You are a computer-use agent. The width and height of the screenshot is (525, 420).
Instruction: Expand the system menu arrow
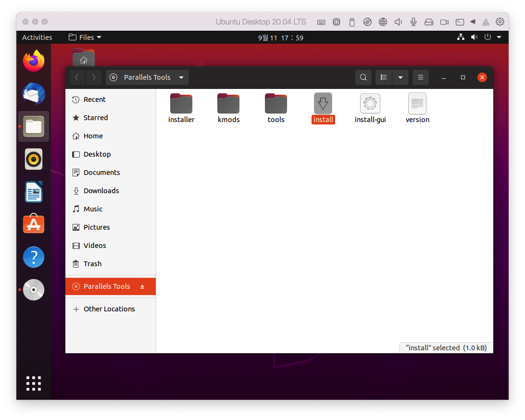coord(499,37)
